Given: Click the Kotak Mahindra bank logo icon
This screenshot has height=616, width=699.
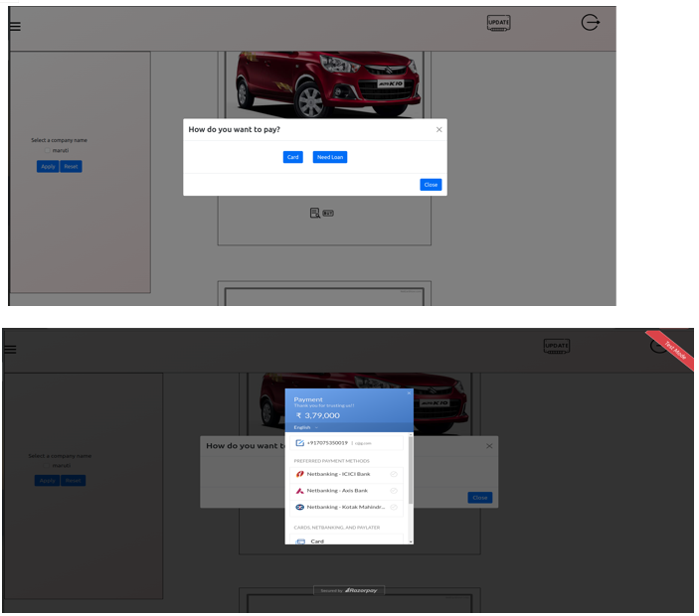Looking at the screenshot, I should coord(300,508).
